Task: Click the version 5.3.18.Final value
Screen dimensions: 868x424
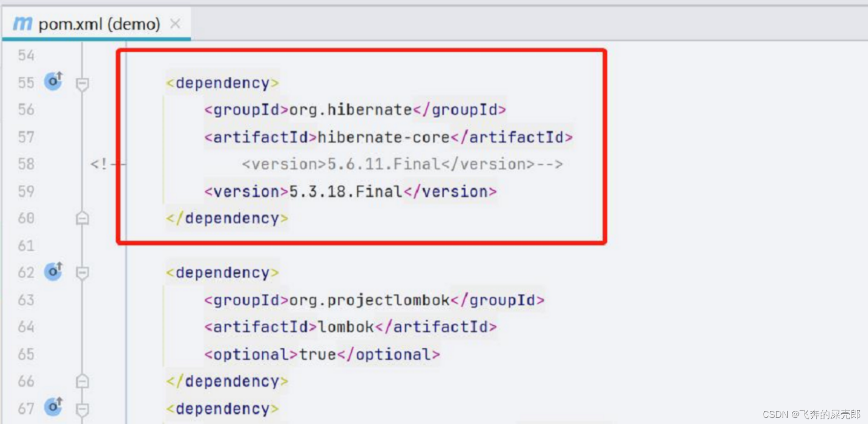Action: (346, 191)
